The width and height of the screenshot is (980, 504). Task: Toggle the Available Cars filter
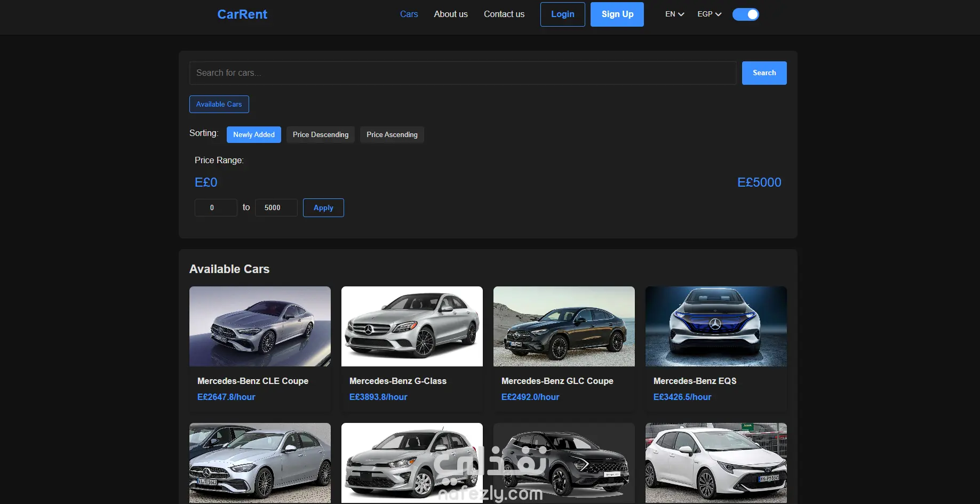(219, 105)
